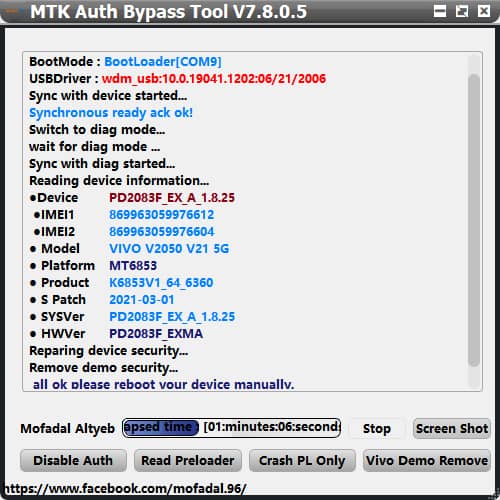Start Vivo Demo Remove
The width and height of the screenshot is (500, 500).
click(x=427, y=460)
